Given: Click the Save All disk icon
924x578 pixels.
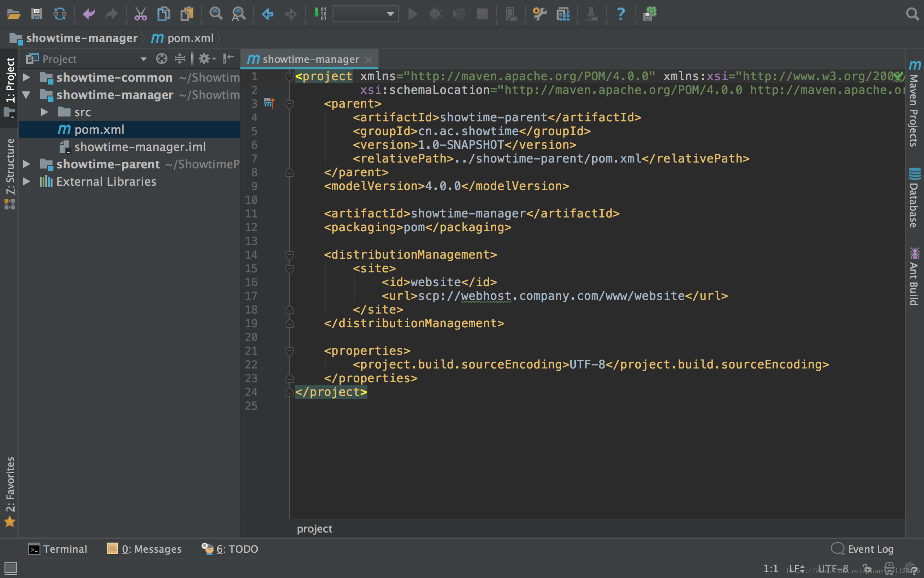Looking at the screenshot, I should (37, 14).
